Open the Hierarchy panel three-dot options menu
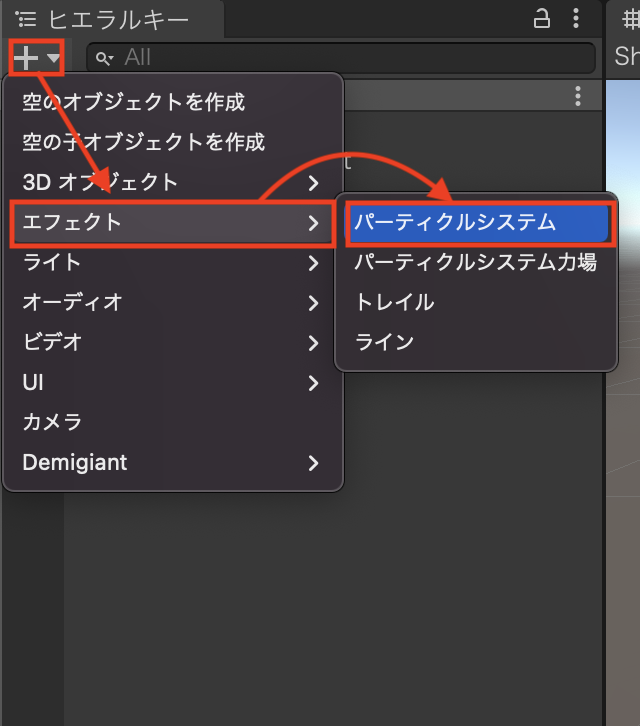The image size is (640, 726). coord(576,19)
